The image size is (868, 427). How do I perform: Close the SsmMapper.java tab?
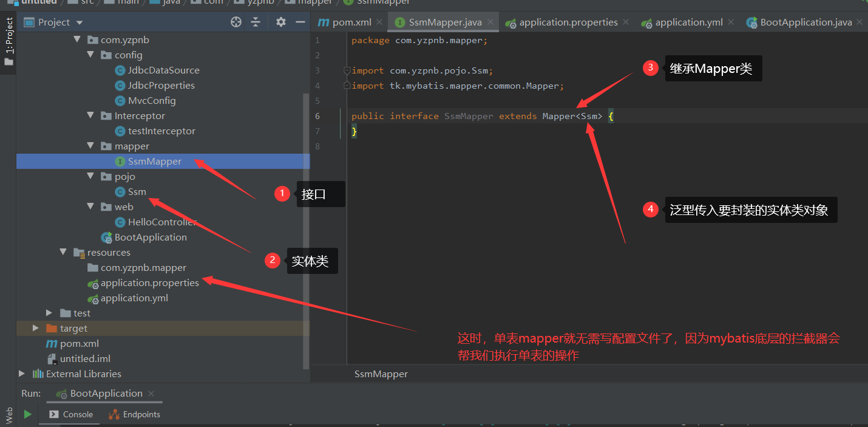(490, 22)
